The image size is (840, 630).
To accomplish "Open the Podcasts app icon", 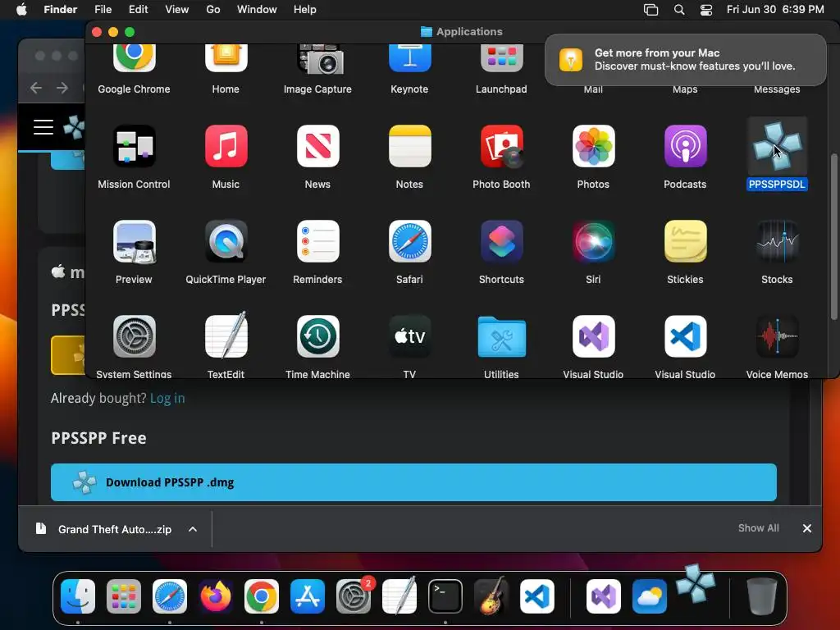I will click(x=685, y=146).
